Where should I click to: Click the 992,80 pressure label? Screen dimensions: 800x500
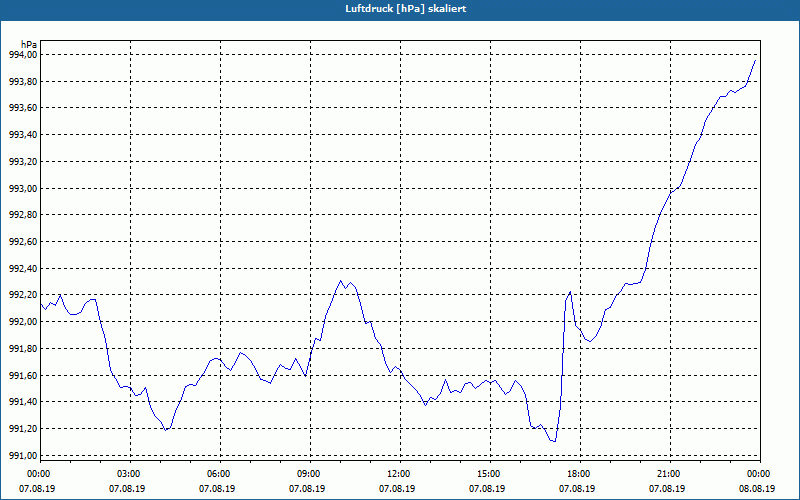[x=23, y=215]
